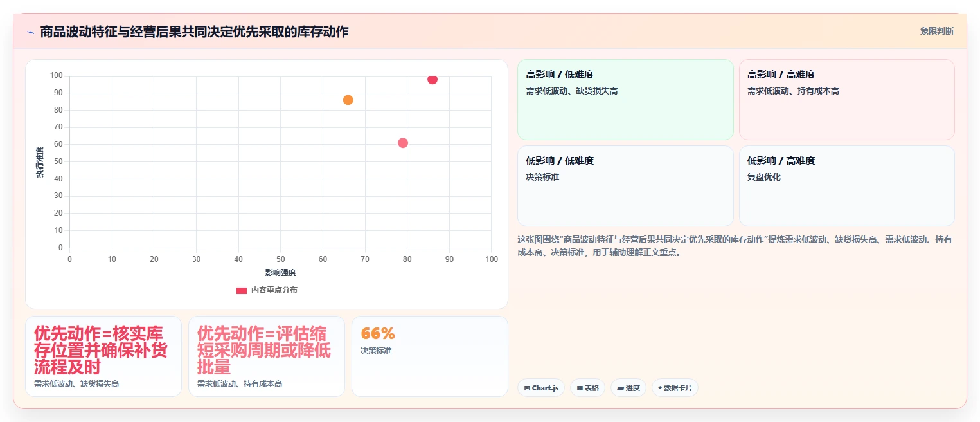Click the 影响强度 x-axis title
The image size is (980, 422).
[x=280, y=273]
